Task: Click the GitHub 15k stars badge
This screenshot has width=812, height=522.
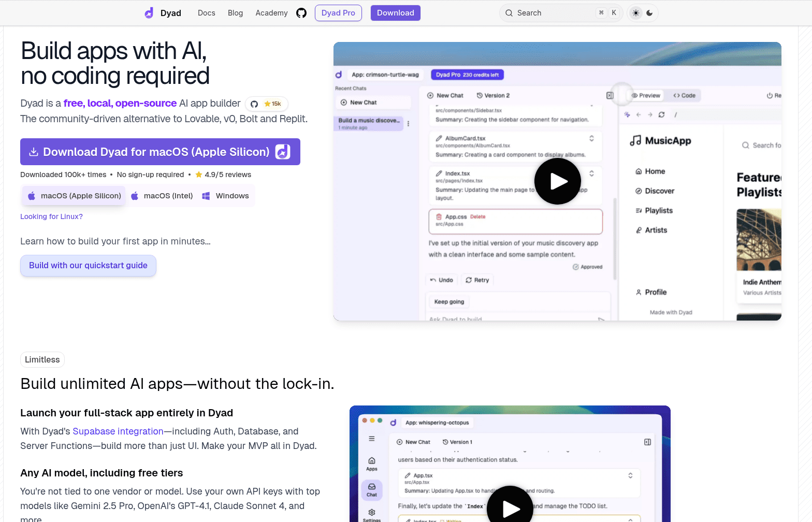Action: click(267, 104)
